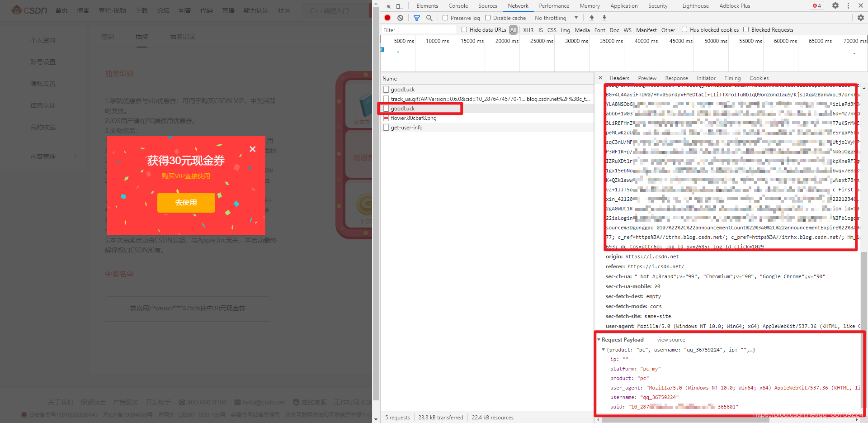868x423 pixels.
Task: Filter requests by WS
Action: pos(627,30)
